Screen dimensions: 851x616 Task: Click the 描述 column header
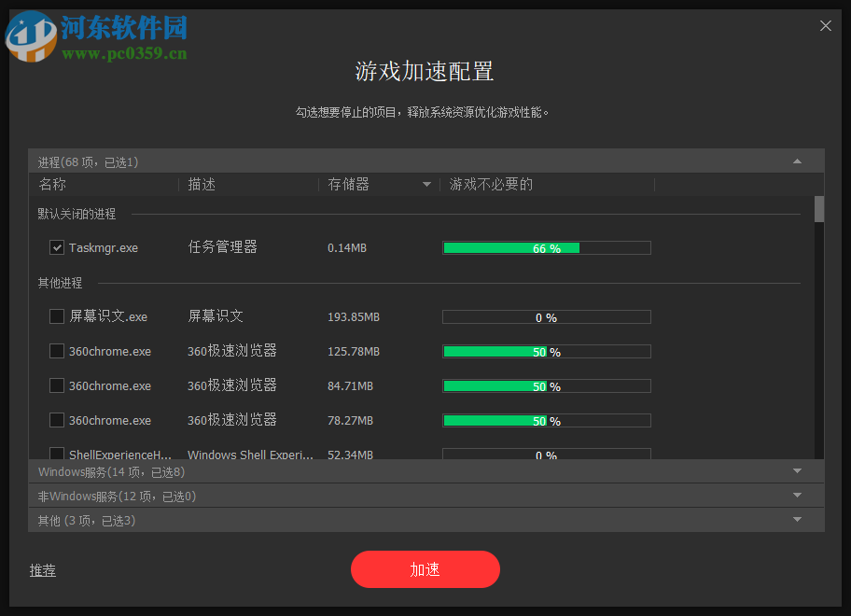pos(201,185)
